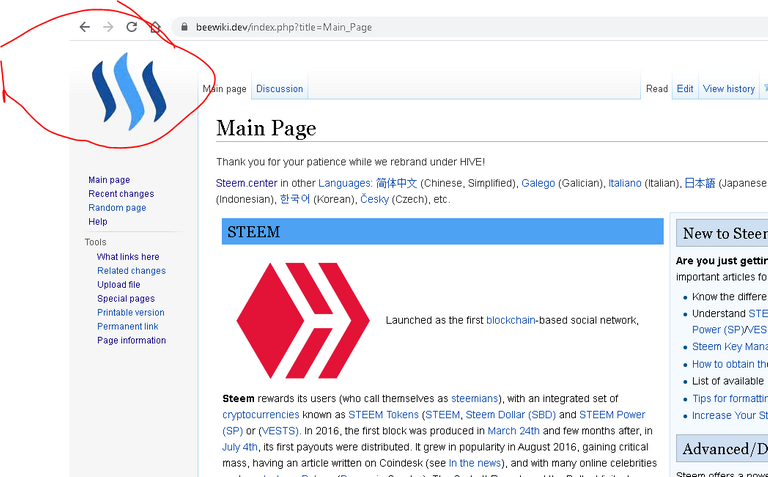Viewport: 768px width, 477px height.
Task: Open the Steem Dollar (SBD) link
Action: [x=510, y=415]
